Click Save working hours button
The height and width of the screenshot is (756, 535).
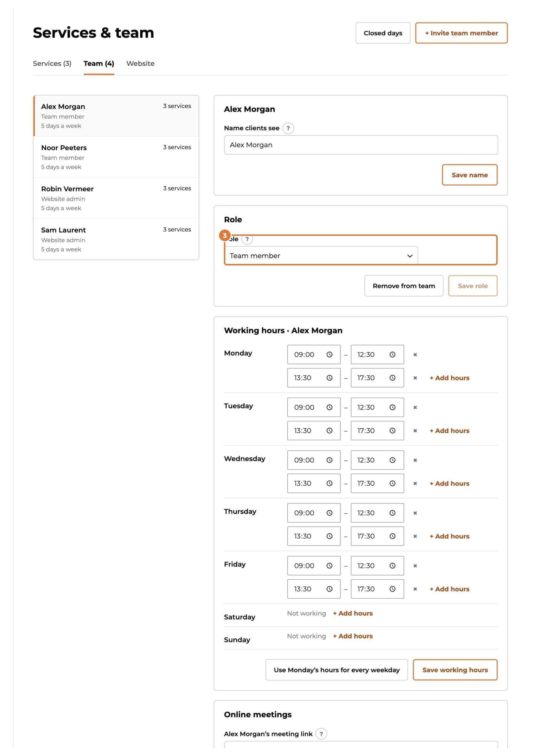pos(455,670)
